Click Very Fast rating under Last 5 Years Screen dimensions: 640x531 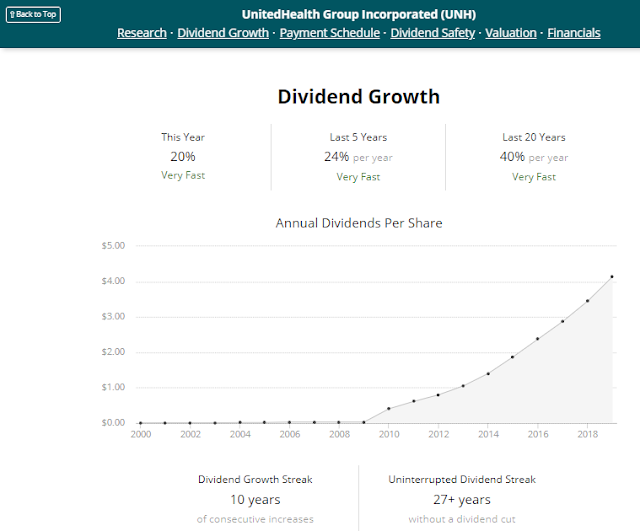358,177
